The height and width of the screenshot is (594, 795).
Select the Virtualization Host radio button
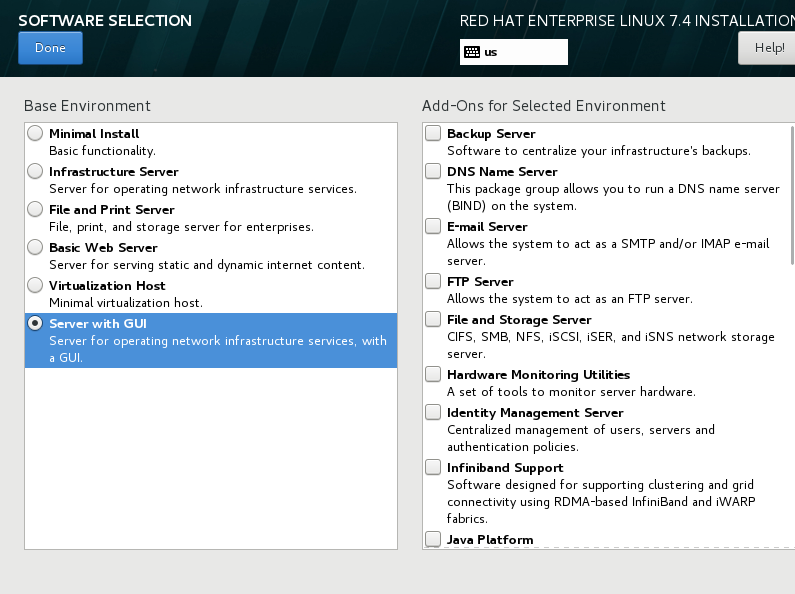coord(35,285)
